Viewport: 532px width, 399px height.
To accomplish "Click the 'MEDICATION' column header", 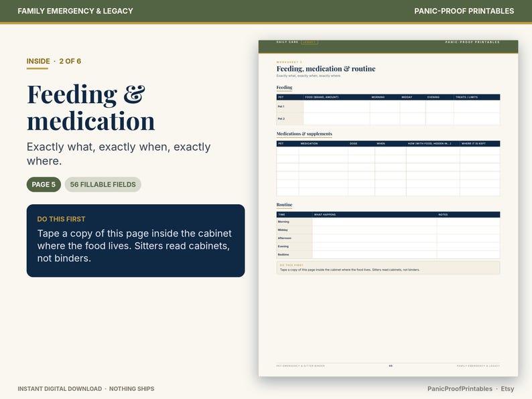I will 309,144.
